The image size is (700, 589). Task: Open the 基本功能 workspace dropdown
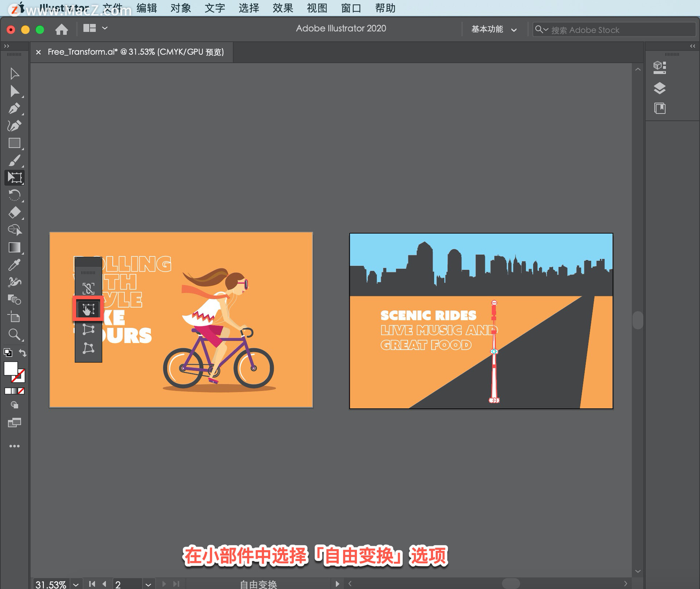tap(494, 29)
